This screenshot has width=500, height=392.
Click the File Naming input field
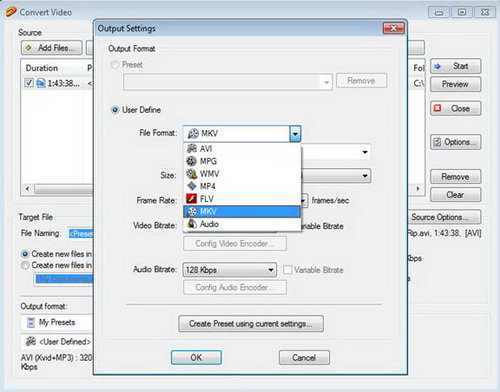(x=81, y=234)
